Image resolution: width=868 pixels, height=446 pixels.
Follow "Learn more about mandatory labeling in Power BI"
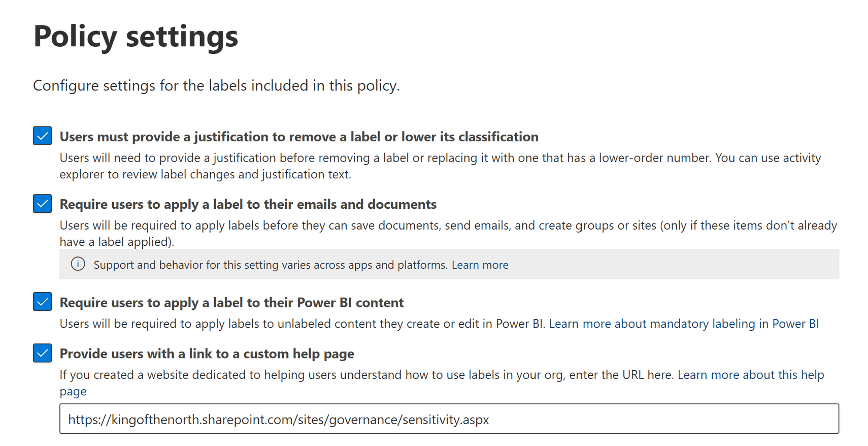tap(684, 324)
